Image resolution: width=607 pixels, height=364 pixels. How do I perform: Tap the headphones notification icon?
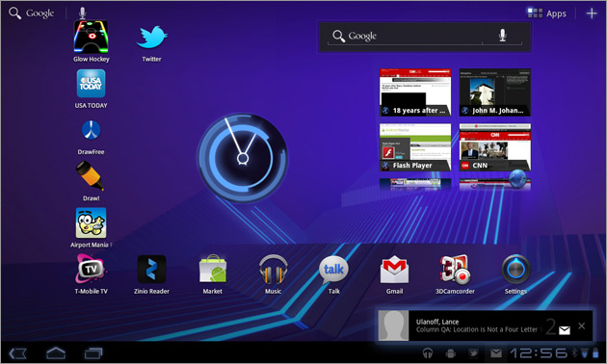tap(428, 352)
